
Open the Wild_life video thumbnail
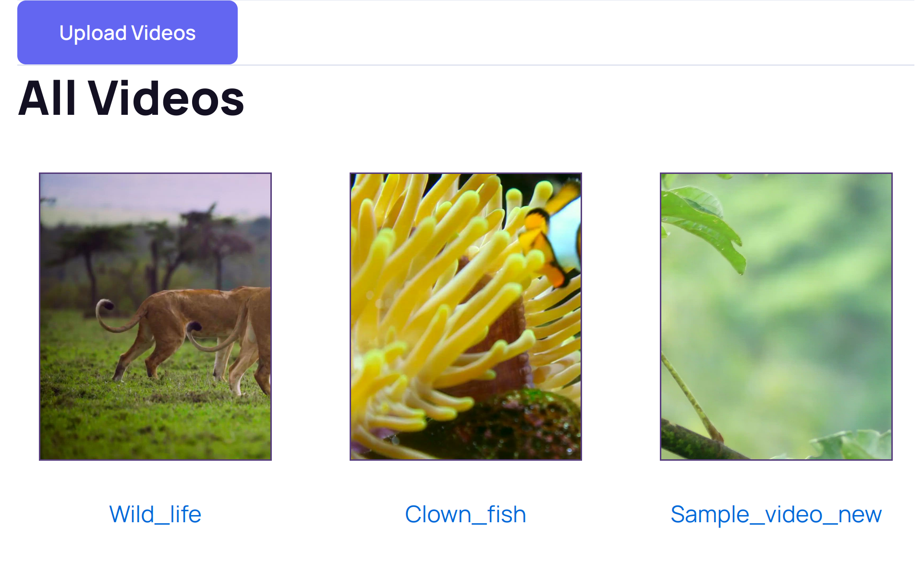(155, 316)
